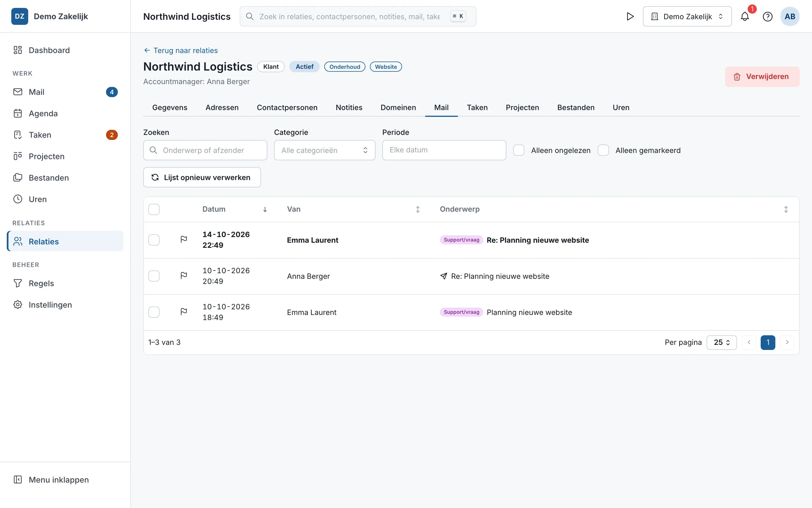Select the 10-10-2026 18:49 mail checkbox

coord(154,312)
